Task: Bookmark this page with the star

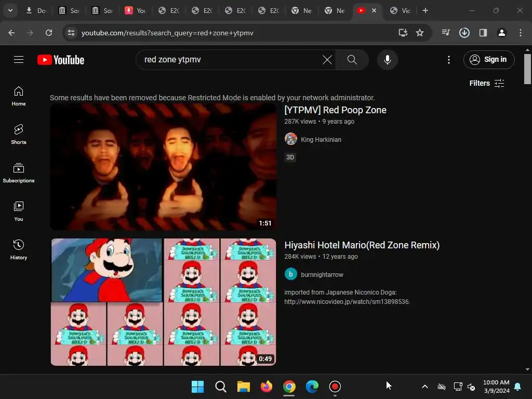Action: tap(420, 33)
